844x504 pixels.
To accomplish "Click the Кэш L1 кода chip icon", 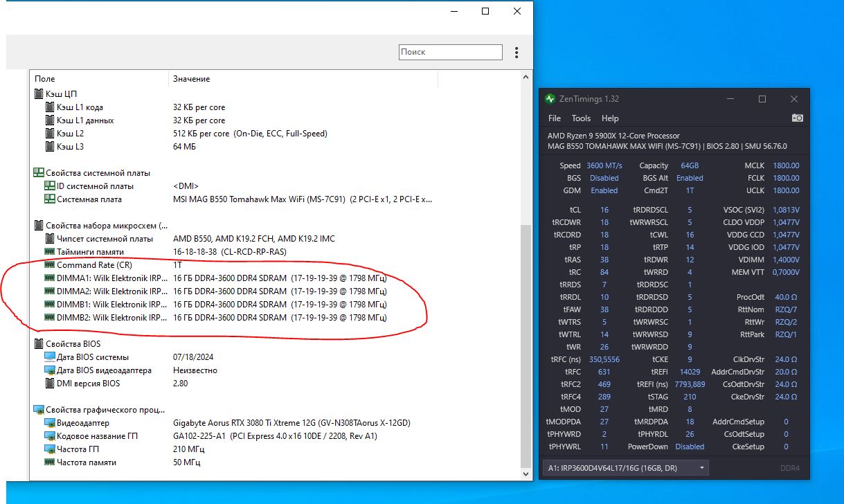I will (x=50, y=107).
